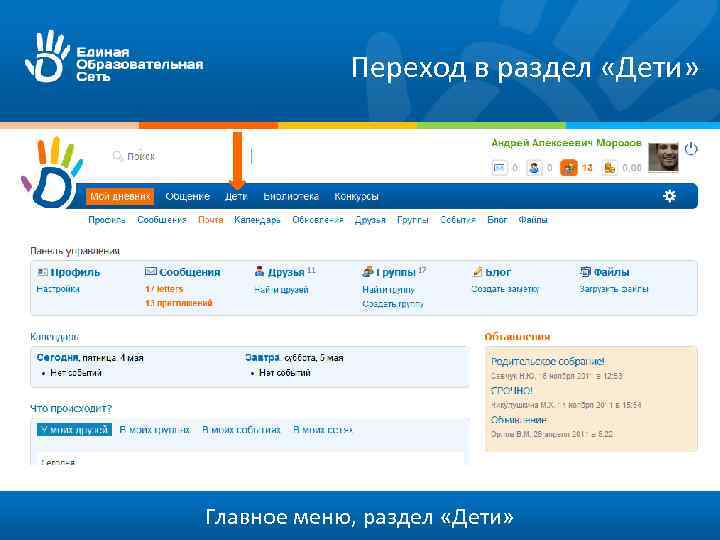
Task: Open the Друзья submenu link
Action: pos(370,220)
